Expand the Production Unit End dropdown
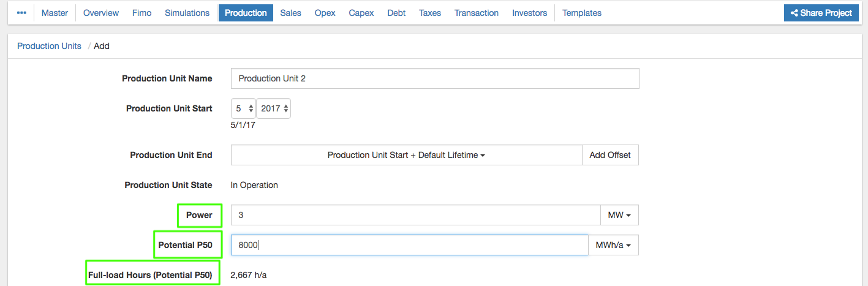Viewport: 868px width, 286px height. point(406,155)
